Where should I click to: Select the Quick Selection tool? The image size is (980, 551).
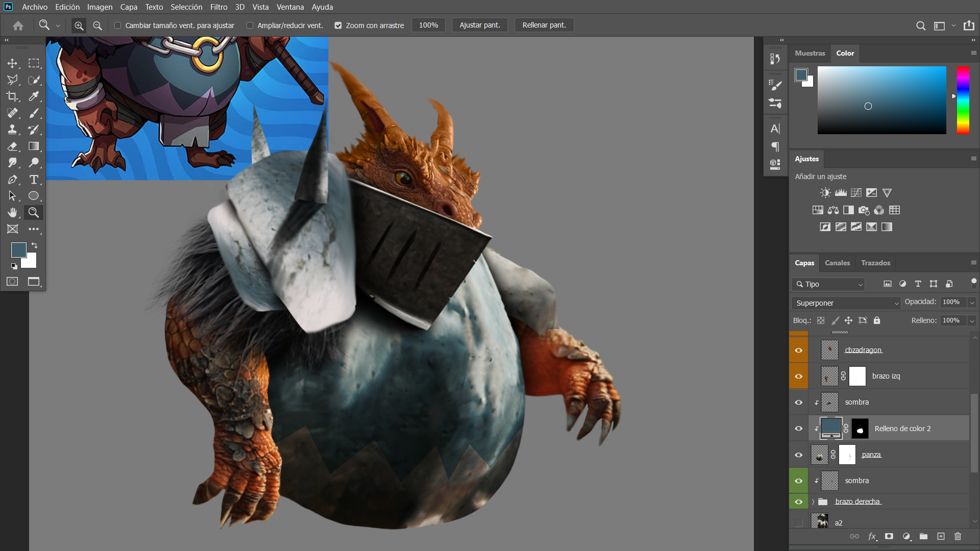[x=34, y=80]
